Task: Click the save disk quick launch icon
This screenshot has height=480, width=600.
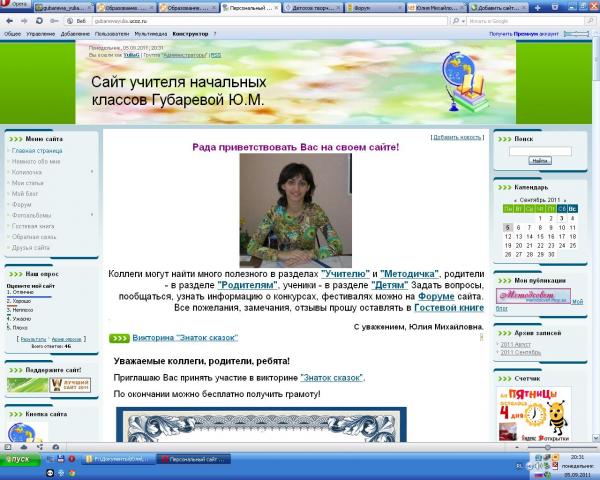Action: [x=60, y=459]
